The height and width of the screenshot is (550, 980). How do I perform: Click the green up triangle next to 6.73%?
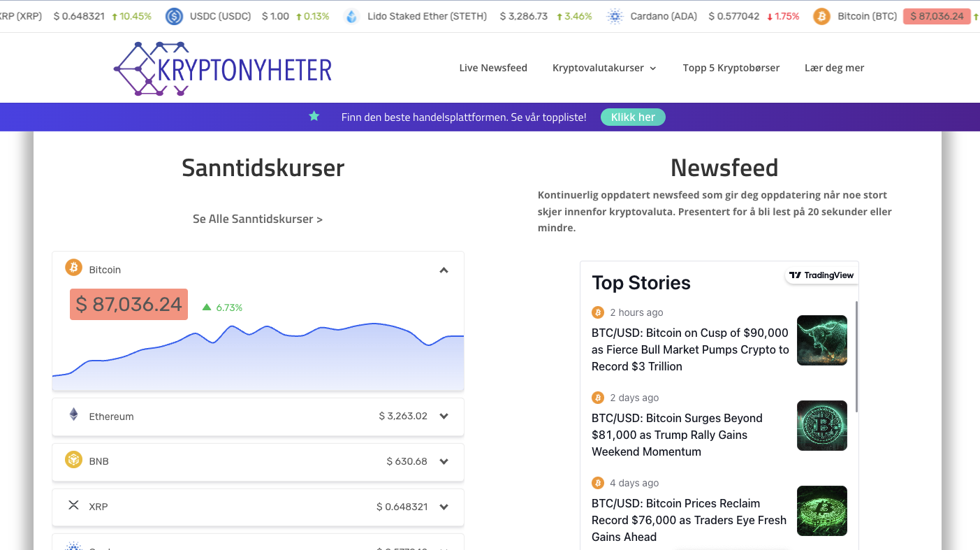coord(206,307)
